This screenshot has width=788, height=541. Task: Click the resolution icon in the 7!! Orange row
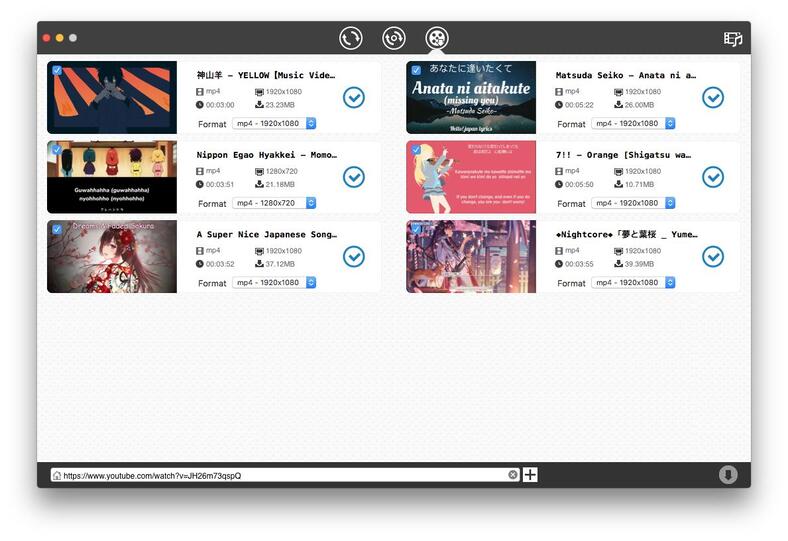(619, 171)
